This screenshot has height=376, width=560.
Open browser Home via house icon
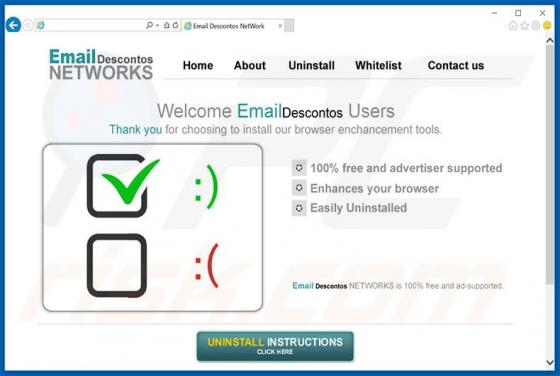click(513, 25)
